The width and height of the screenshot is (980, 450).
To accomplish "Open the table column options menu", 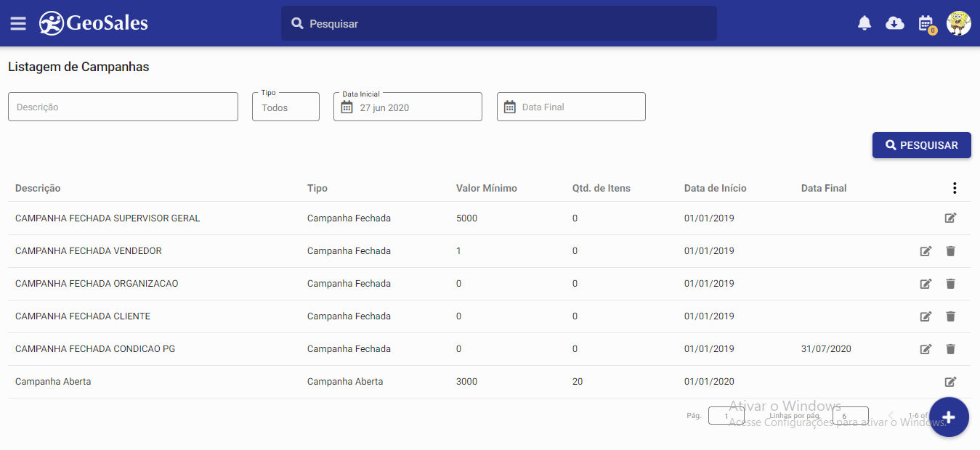I will pos(955,188).
